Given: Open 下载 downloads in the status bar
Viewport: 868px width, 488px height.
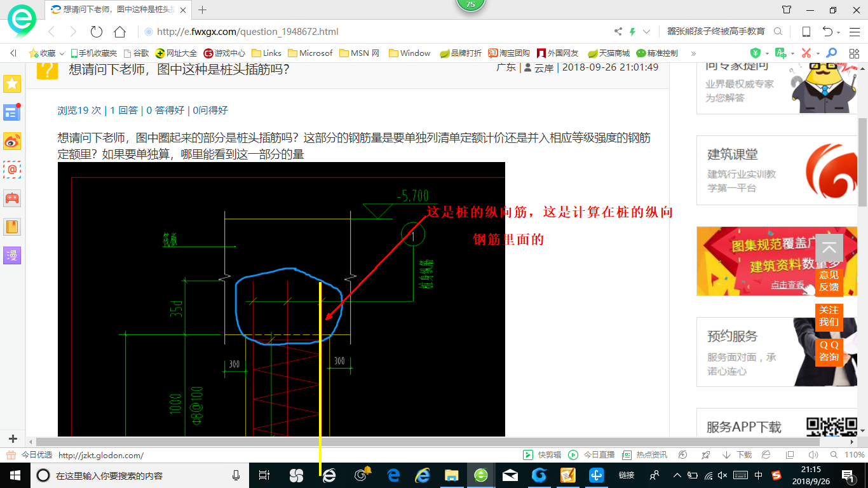Looking at the screenshot, I should click(737, 455).
